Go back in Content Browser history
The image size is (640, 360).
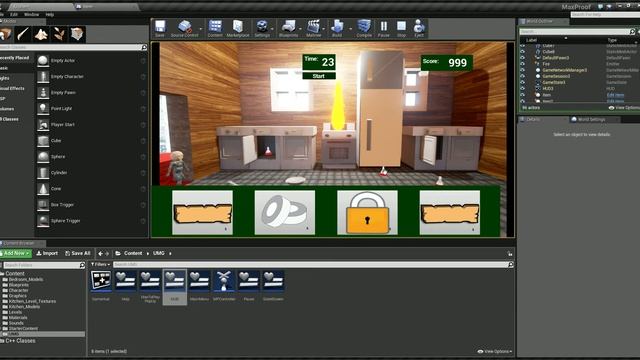(x=100, y=253)
